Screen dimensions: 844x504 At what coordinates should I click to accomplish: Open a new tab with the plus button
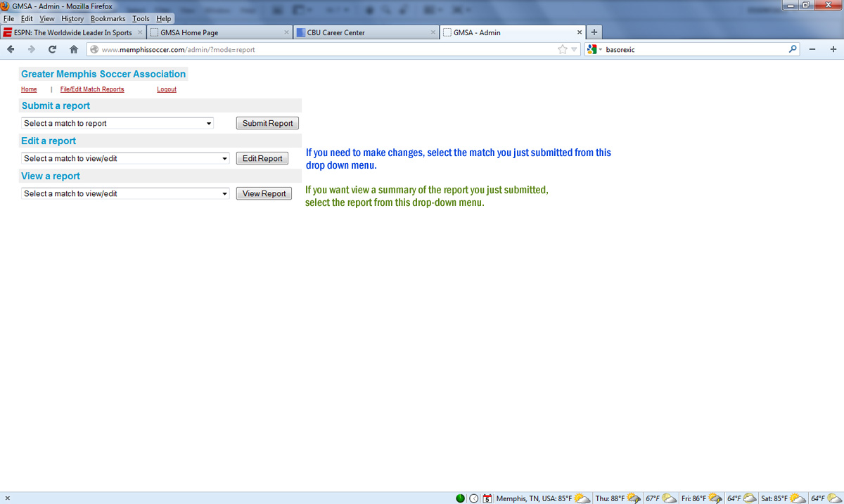(x=594, y=32)
